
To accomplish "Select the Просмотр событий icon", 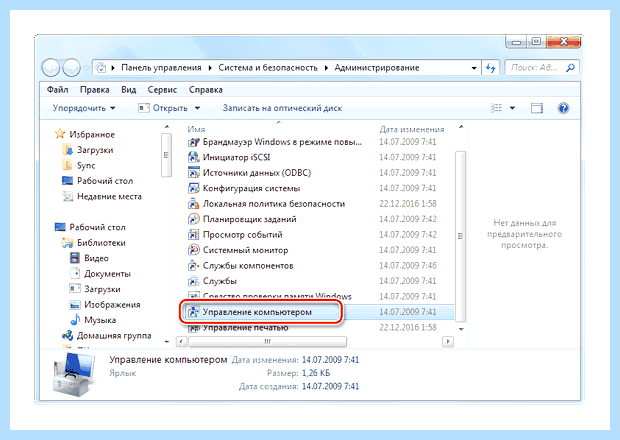I will pos(193,235).
